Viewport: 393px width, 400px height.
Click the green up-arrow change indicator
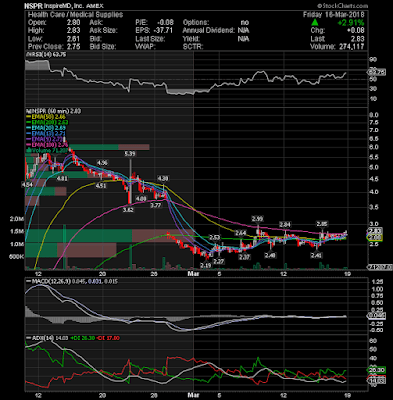coord(315,22)
